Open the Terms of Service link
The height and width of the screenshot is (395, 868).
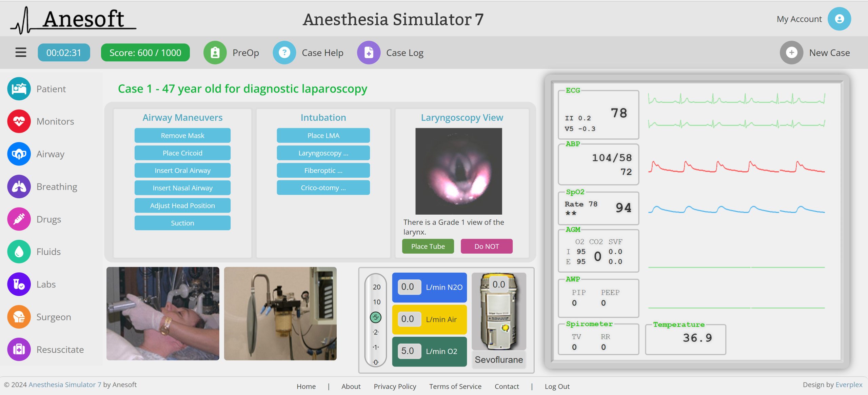pyautogui.click(x=455, y=386)
